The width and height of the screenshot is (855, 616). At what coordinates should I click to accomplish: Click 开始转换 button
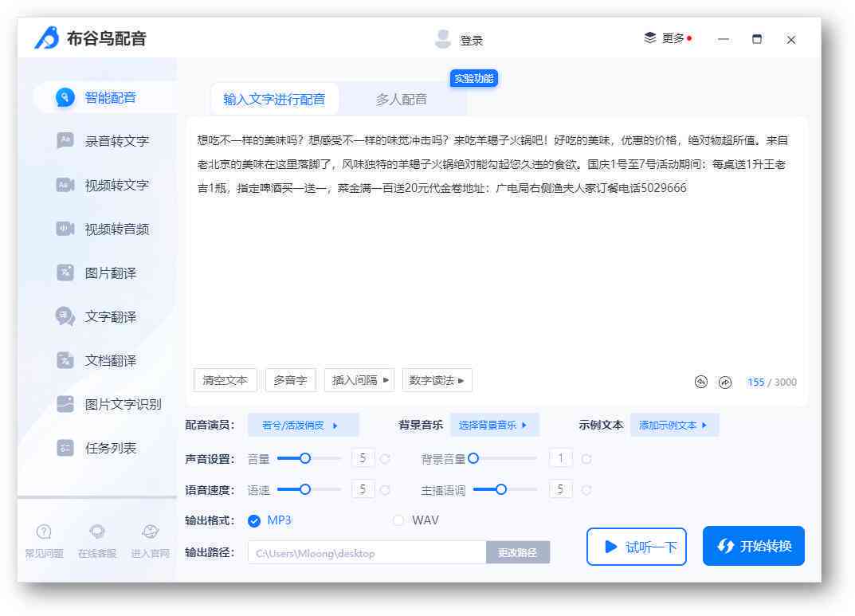(754, 546)
